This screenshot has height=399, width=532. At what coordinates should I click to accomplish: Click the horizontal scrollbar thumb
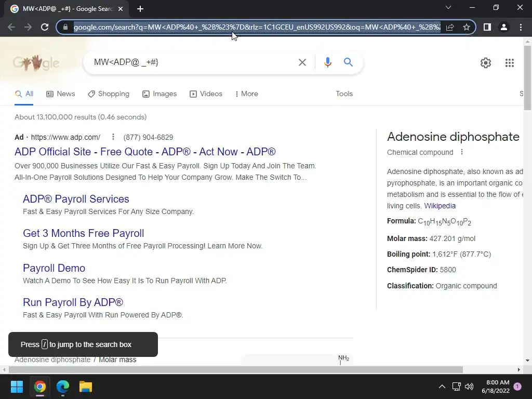(236, 369)
